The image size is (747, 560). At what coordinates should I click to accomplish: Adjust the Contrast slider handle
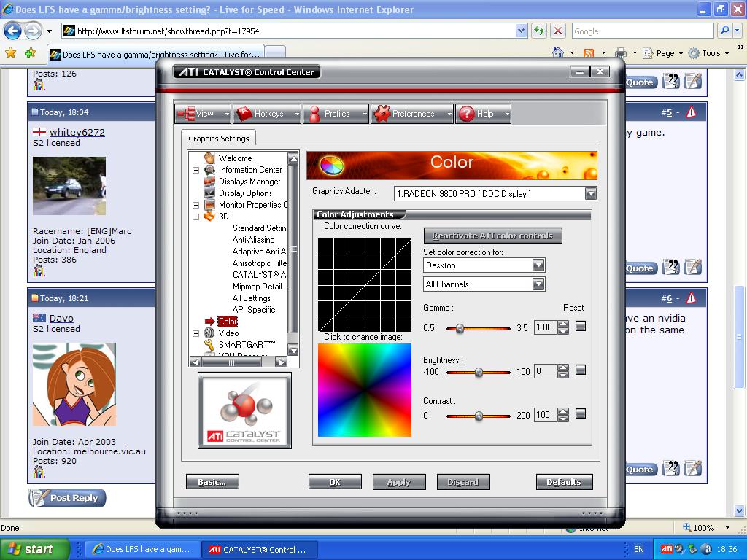pyautogui.click(x=479, y=416)
